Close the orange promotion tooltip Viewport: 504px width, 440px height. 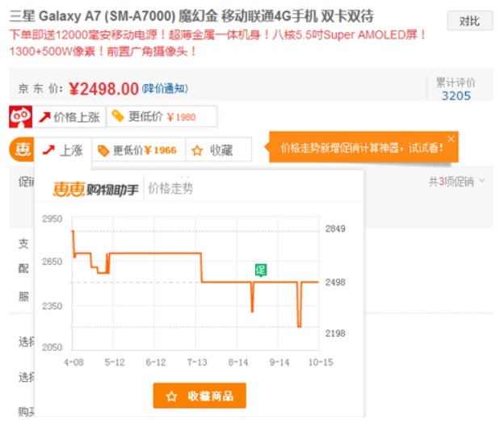point(451,139)
